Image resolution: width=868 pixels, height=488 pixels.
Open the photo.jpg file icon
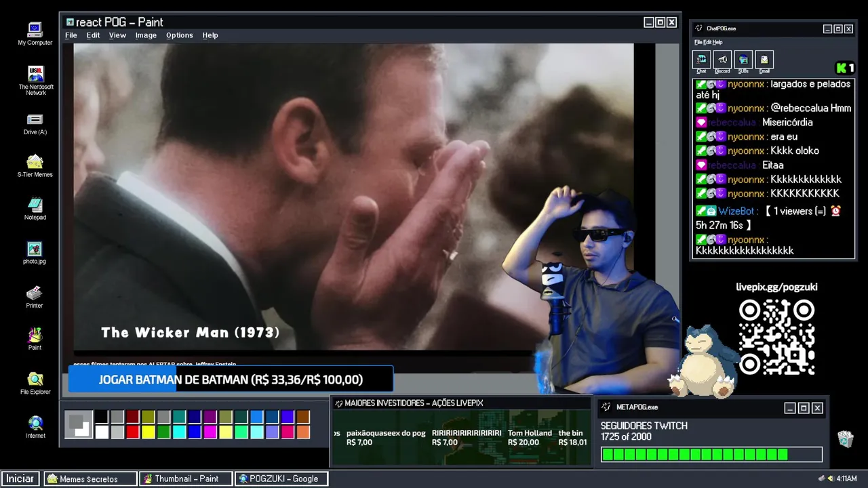[35, 253]
